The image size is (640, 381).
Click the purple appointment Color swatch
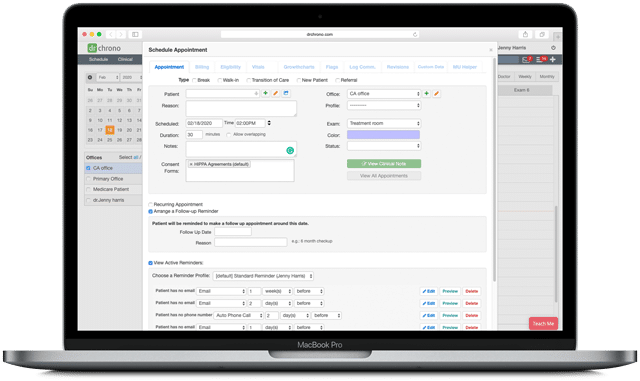pos(383,135)
